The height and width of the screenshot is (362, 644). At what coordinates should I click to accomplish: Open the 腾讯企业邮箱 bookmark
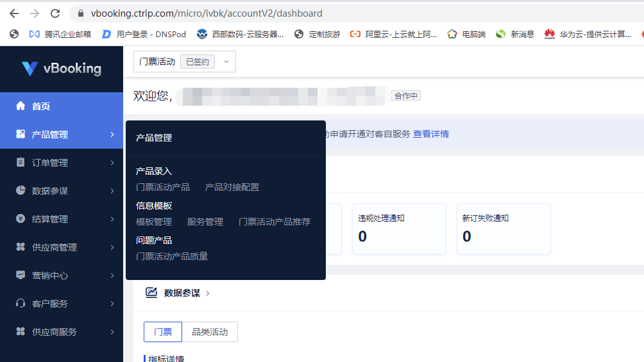(60, 34)
